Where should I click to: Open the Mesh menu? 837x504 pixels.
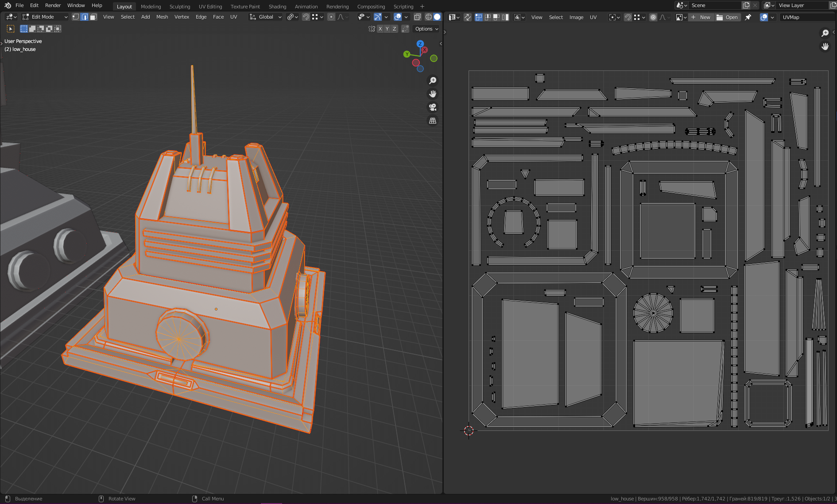point(162,17)
